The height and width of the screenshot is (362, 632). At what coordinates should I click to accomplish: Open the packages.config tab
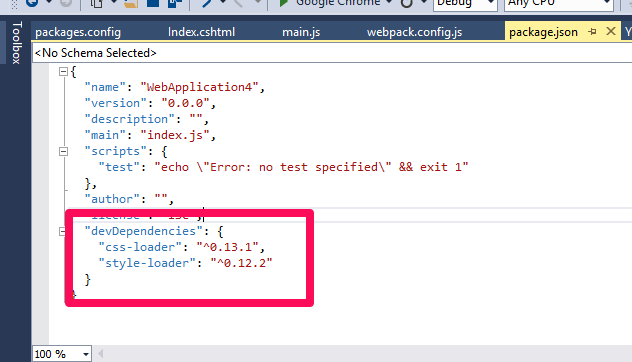[78, 32]
